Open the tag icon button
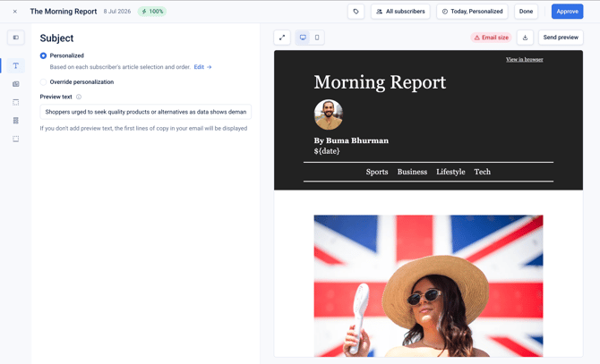Viewport: 600px width, 364px height. coord(356,12)
